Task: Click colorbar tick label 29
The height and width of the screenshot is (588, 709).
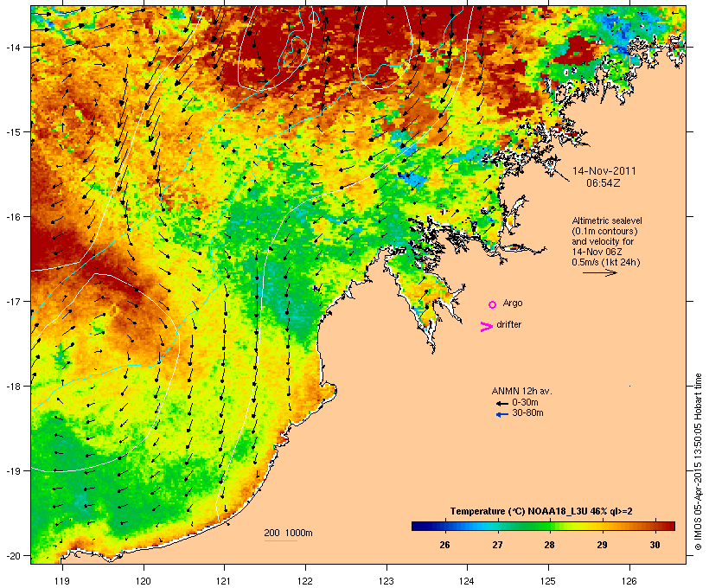Action: click(602, 545)
